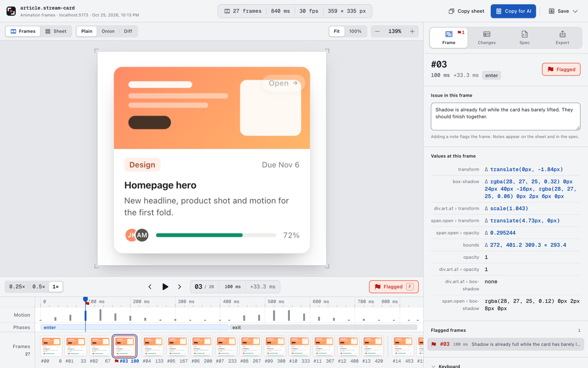Screen dimensions: 588x368
Task: Click the 139% zoom level value
Action: tap(395, 31)
